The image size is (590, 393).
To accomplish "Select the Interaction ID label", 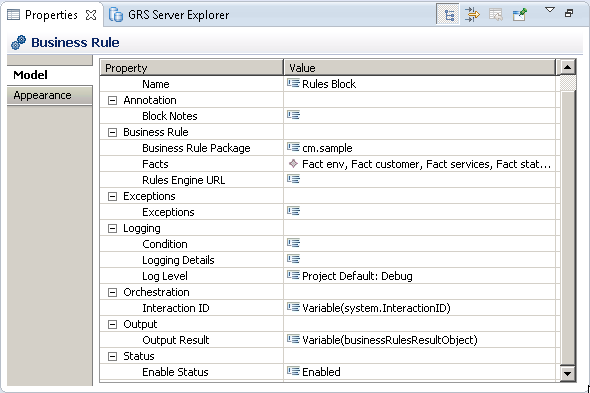I will point(176,308).
